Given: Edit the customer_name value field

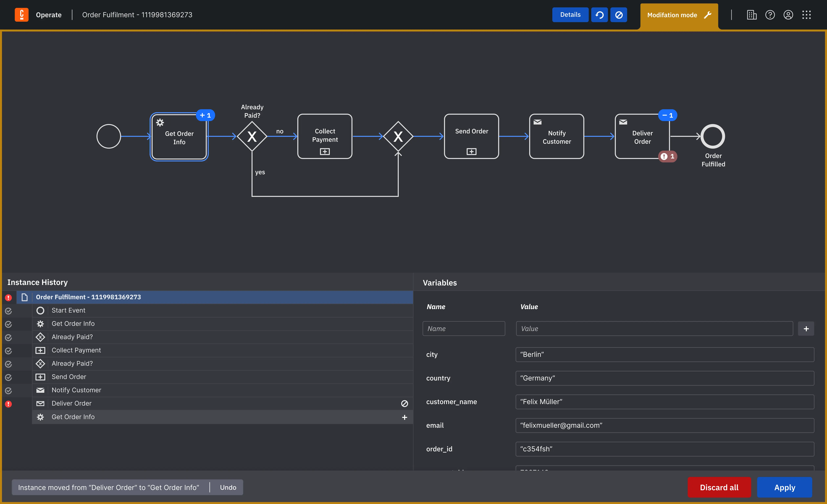Looking at the screenshot, I should pyautogui.click(x=665, y=402).
